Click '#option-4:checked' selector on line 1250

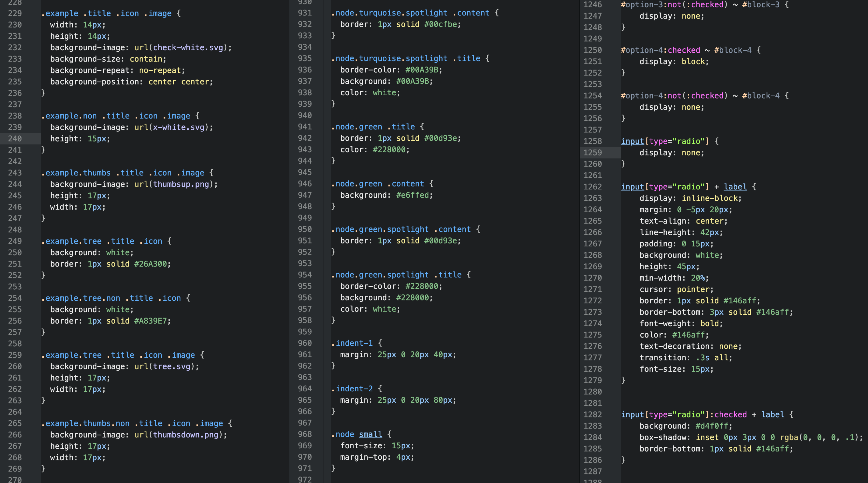(x=660, y=50)
